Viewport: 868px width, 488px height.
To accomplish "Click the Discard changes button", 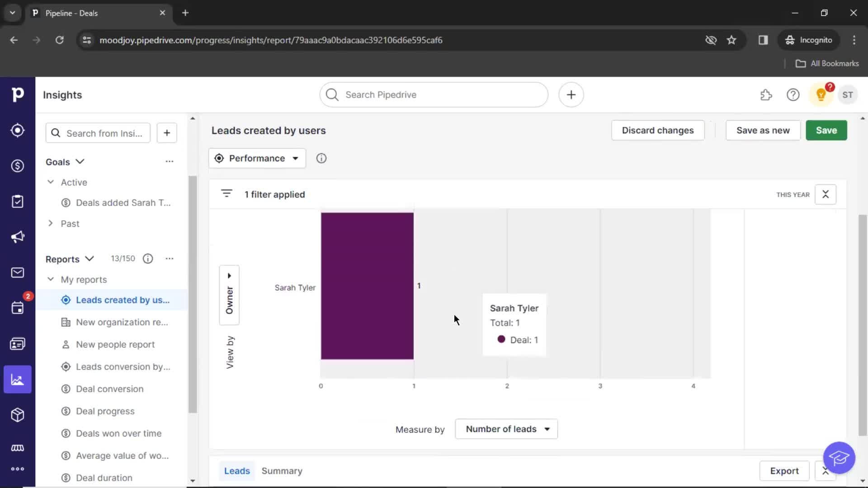I will [658, 130].
